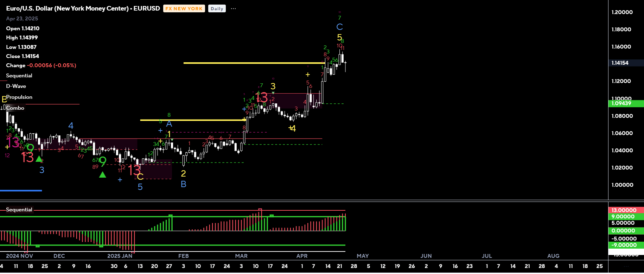
Task: Open the three-dot more options menu
Action: (x=233, y=9)
